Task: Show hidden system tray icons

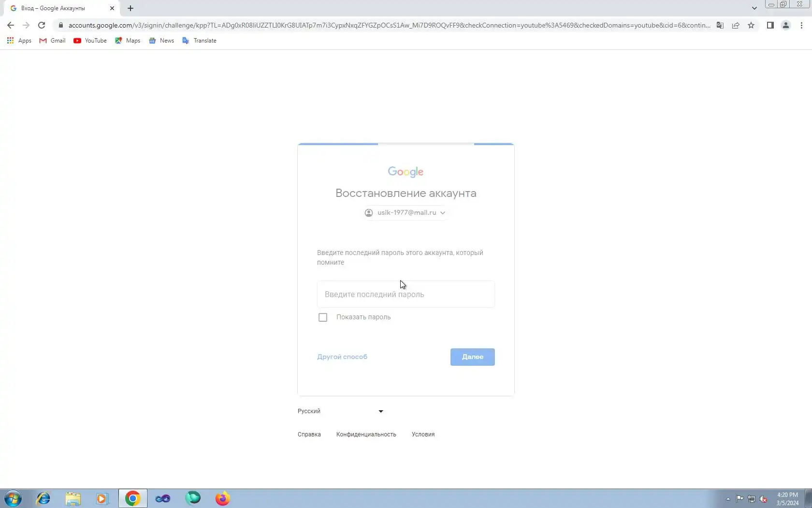Action: click(x=728, y=499)
